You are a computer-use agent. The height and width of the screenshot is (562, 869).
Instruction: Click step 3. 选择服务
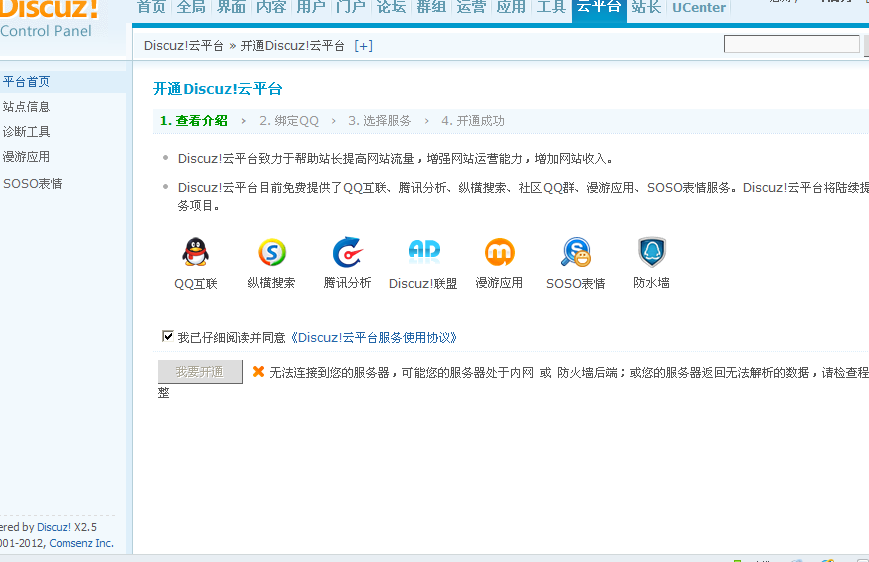pyautogui.click(x=380, y=121)
